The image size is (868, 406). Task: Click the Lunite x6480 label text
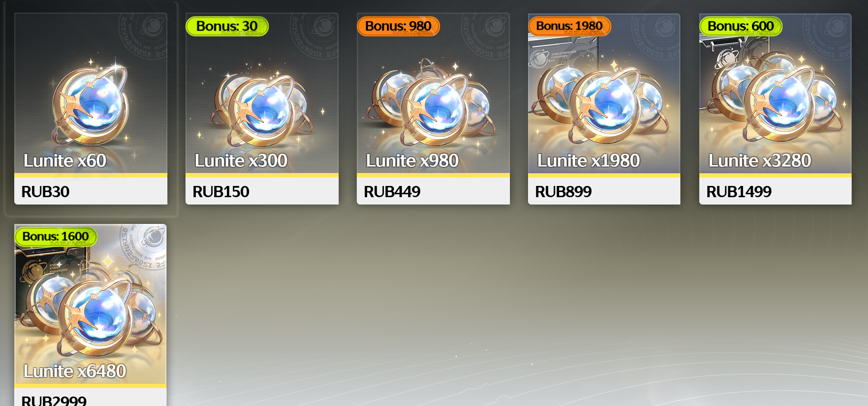[x=75, y=371]
